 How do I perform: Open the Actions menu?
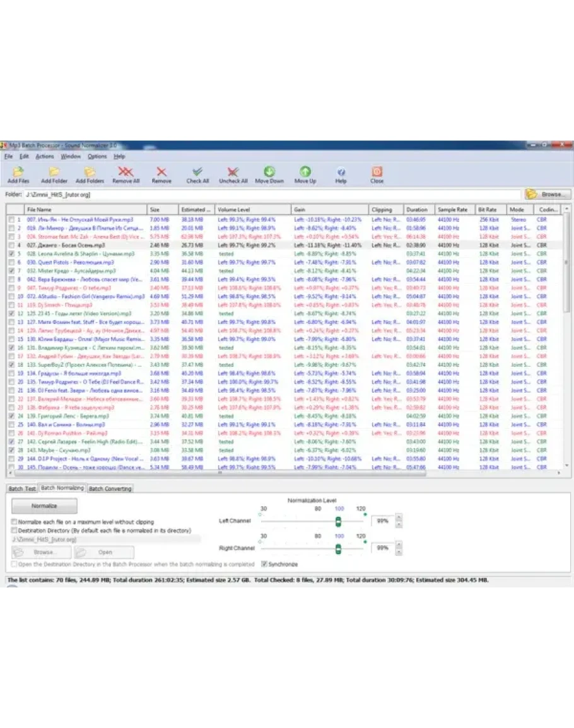(x=44, y=156)
